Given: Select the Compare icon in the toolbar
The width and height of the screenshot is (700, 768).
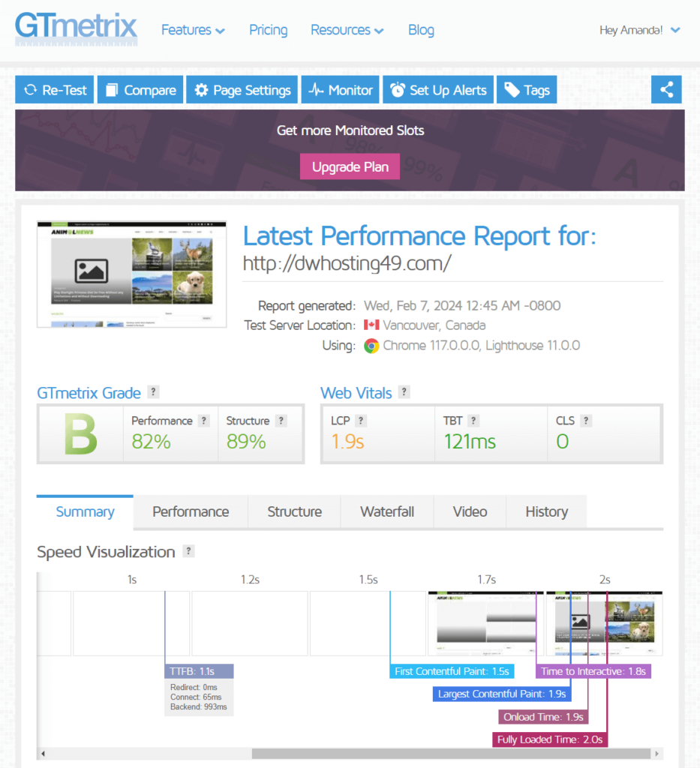Looking at the screenshot, I should click(x=113, y=89).
